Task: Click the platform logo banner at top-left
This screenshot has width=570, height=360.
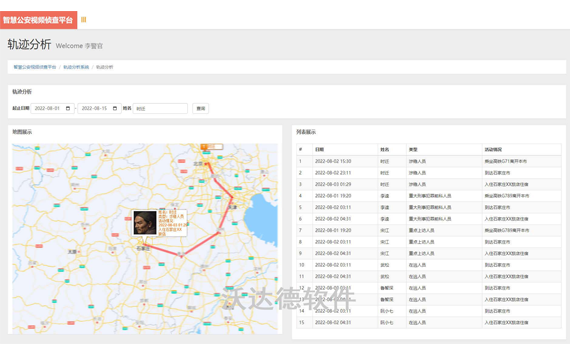Action: click(x=38, y=20)
